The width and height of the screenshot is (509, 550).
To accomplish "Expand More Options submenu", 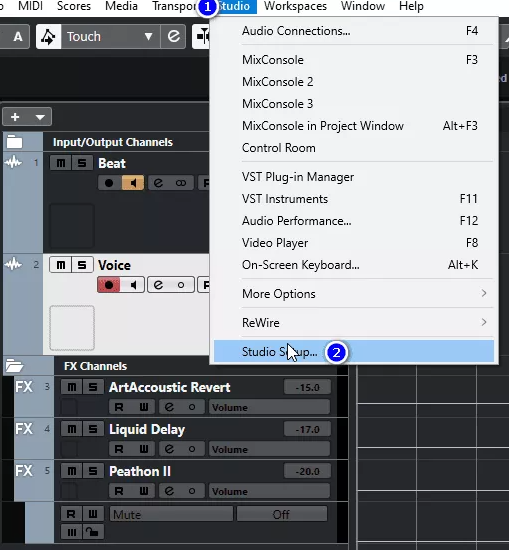I will tap(354, 294).
